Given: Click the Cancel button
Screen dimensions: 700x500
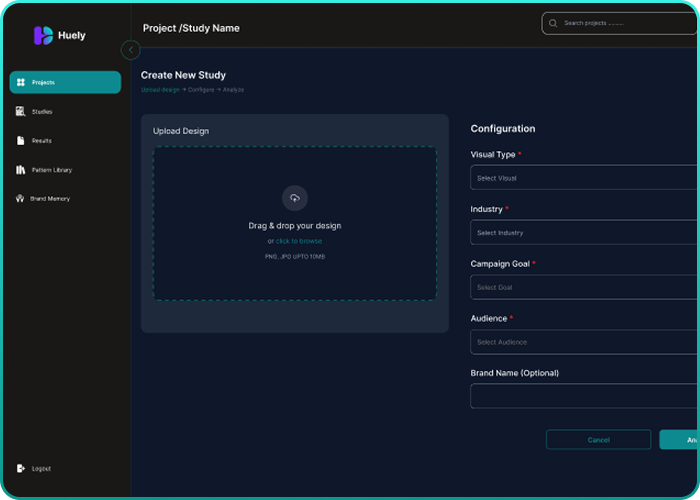Looking at the screenshot, I should 598,440.
